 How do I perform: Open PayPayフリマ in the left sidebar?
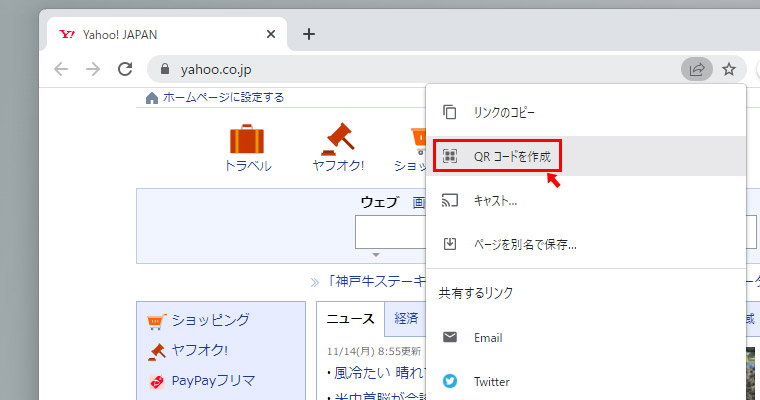[x=213, y=381]
